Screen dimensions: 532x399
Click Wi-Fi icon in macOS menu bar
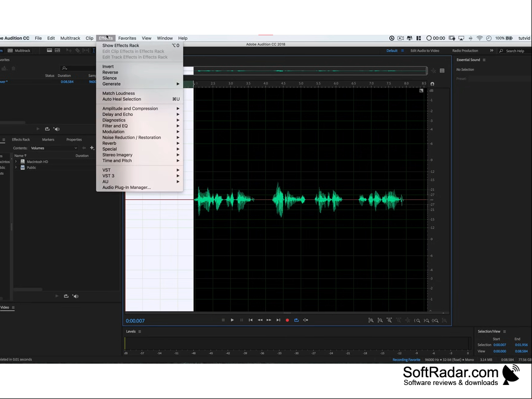coord(480,38)
